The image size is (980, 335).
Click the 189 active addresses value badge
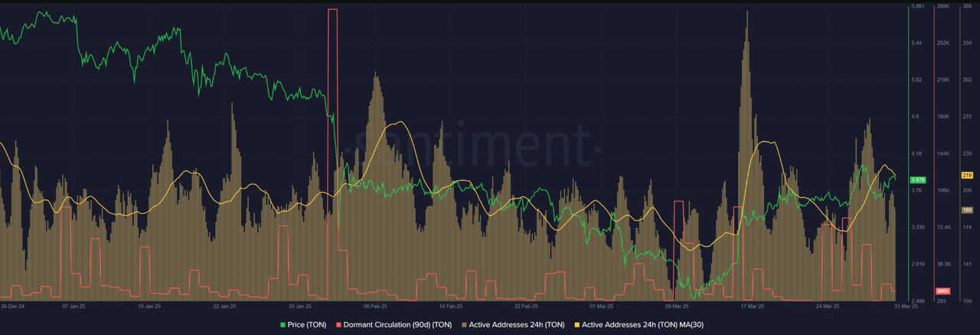(x=966, y=209)
